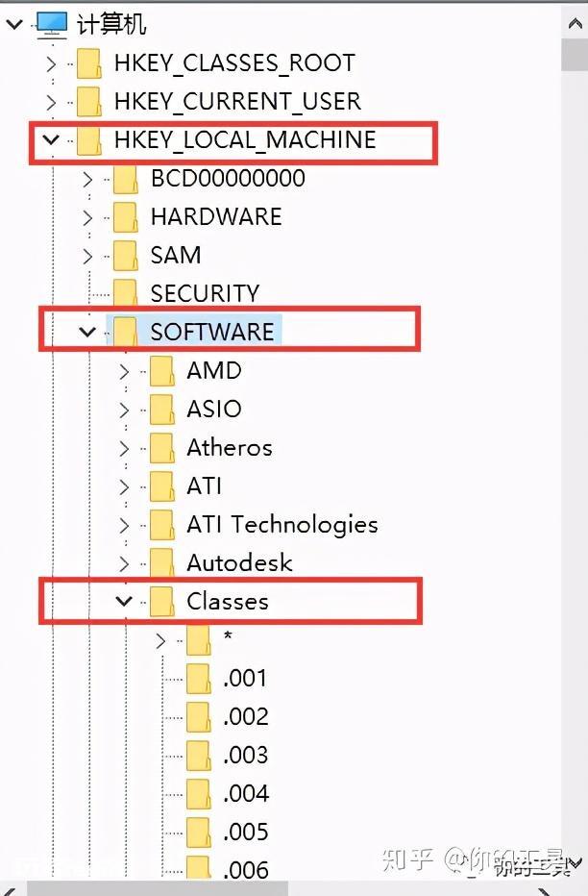Screen dimensions: 588x896
Task: Select the SAM registry key
Action: point(176,255)
